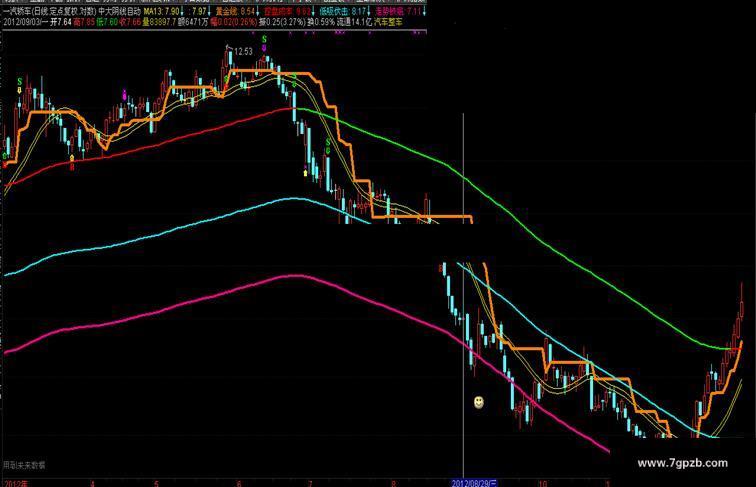Select month 7 on the time axis
This screenshot has width=756, height=487.
[310, 484]
